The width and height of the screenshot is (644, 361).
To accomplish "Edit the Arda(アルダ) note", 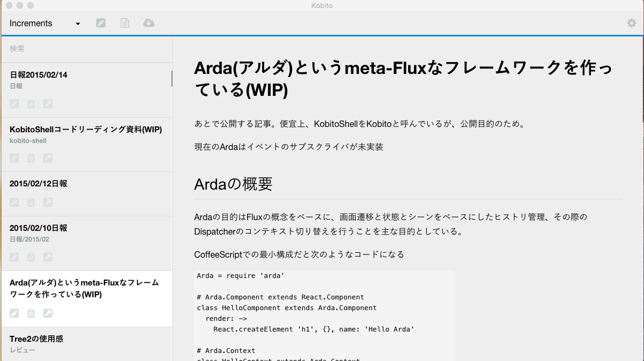I will click(14, 313).
